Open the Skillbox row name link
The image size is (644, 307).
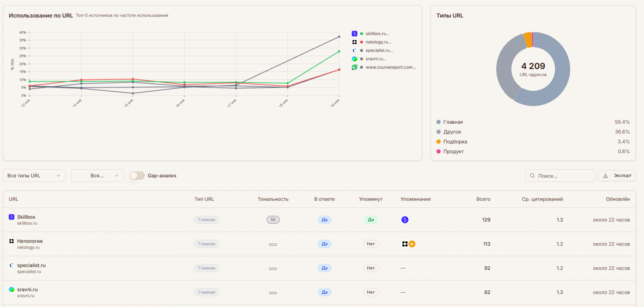(x=26, y=217)
